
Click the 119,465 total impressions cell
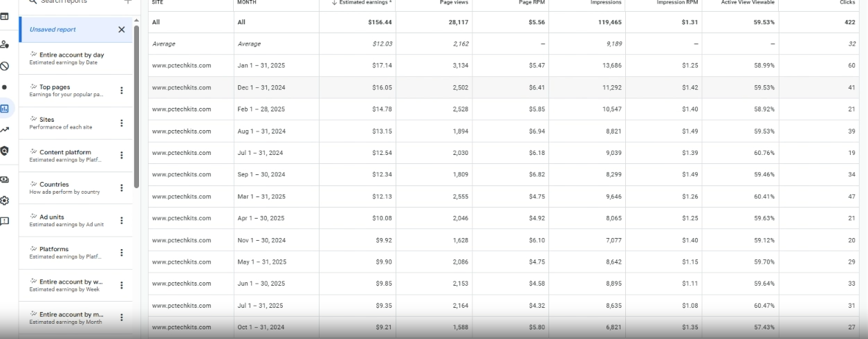(x=610, y=22)
